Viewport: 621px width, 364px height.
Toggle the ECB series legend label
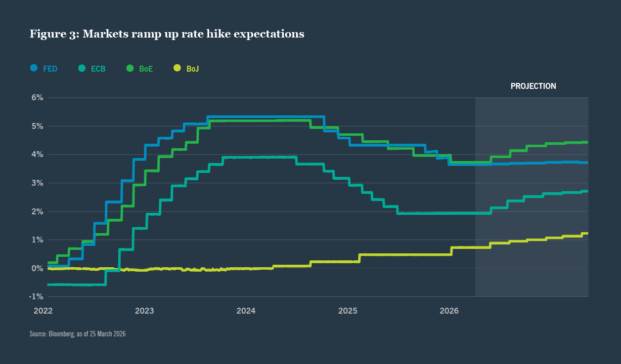98,69
